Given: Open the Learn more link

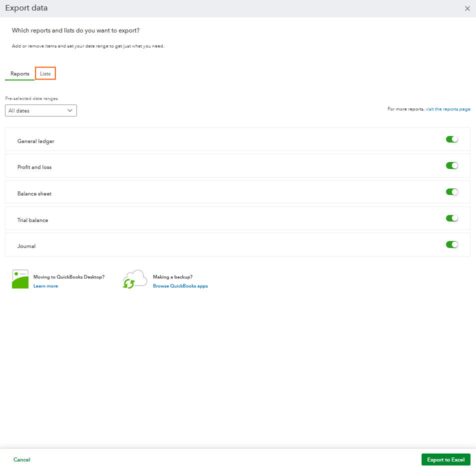Looking at the screenshot, I should tap(45, 286).
